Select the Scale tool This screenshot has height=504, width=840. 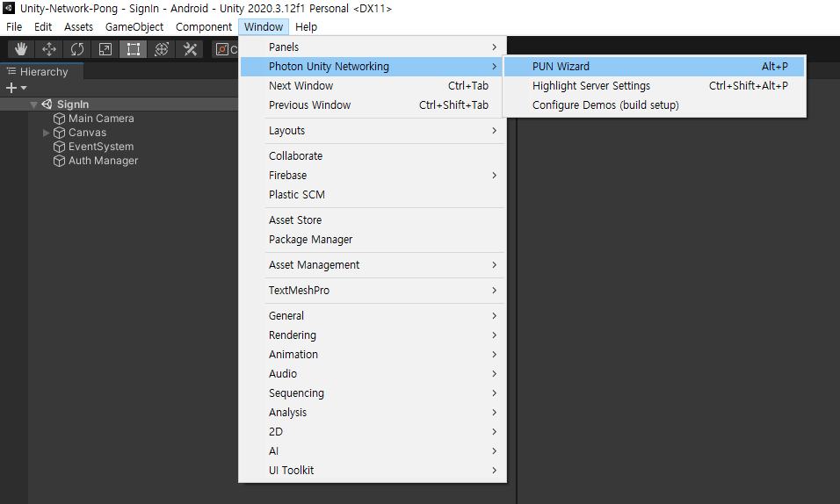coord(105,49)
